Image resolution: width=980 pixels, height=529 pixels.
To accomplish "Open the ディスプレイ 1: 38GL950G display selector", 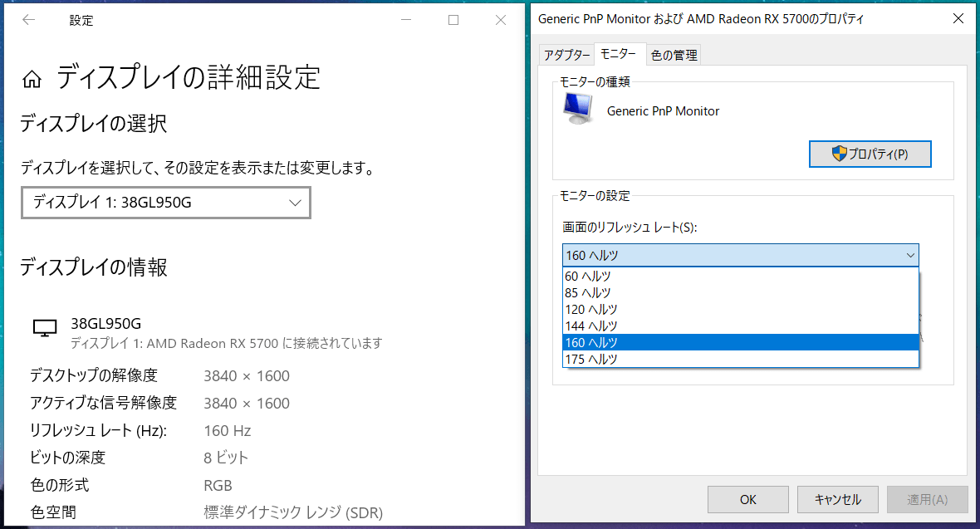I will point(165,203).
